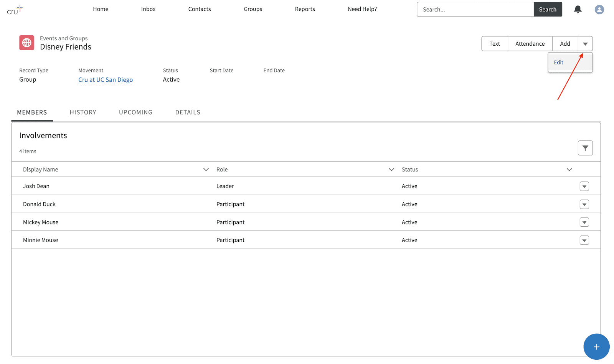Toggle the more actions arrow beside Add
The image size is (614, 364).
coord(585,44)
